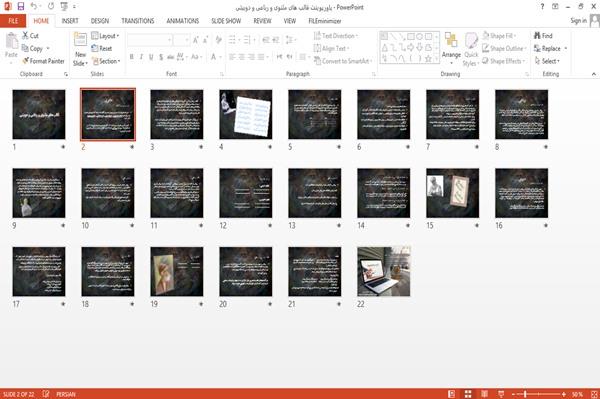600x399 pixels.
Task: Click Sign in link
Action: click(x=578, y=21)
